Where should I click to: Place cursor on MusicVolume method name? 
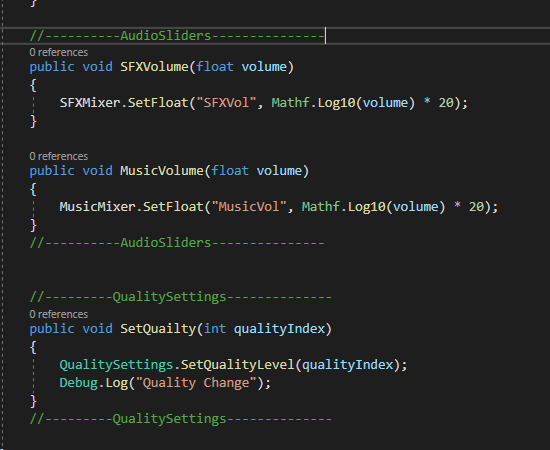[x=162, y=171]
